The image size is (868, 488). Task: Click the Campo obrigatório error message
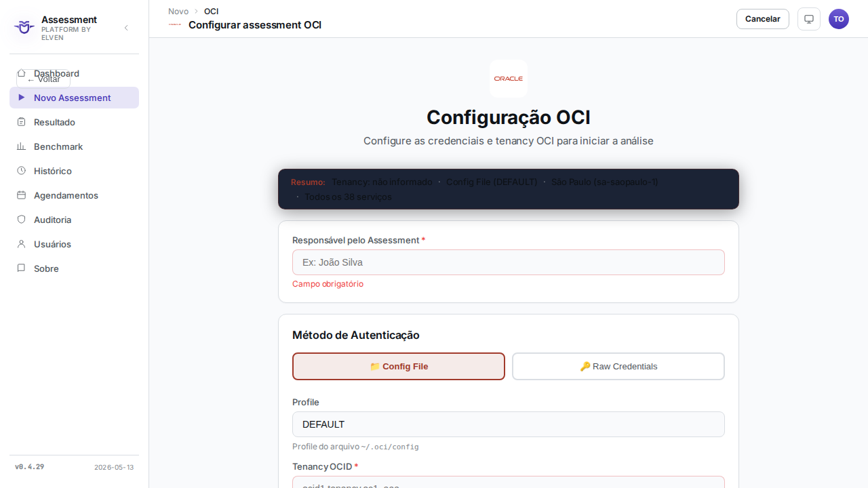[328, 284]
